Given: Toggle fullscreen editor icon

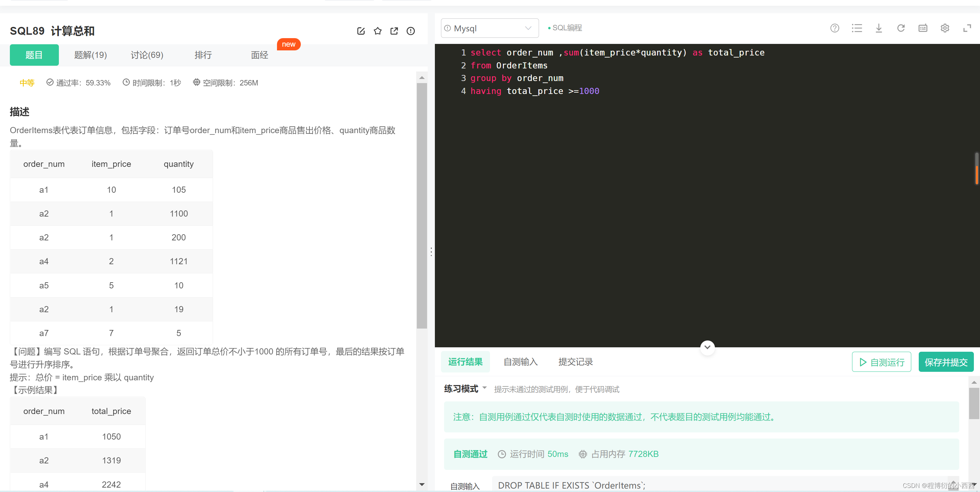Looking at the screenshot, I should [967, 28].
